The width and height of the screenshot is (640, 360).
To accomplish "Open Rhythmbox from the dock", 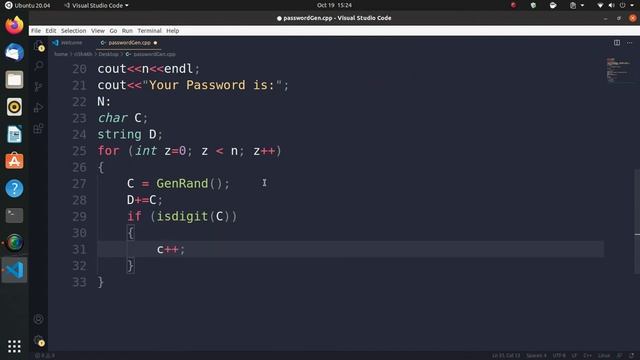I will 14,107.
